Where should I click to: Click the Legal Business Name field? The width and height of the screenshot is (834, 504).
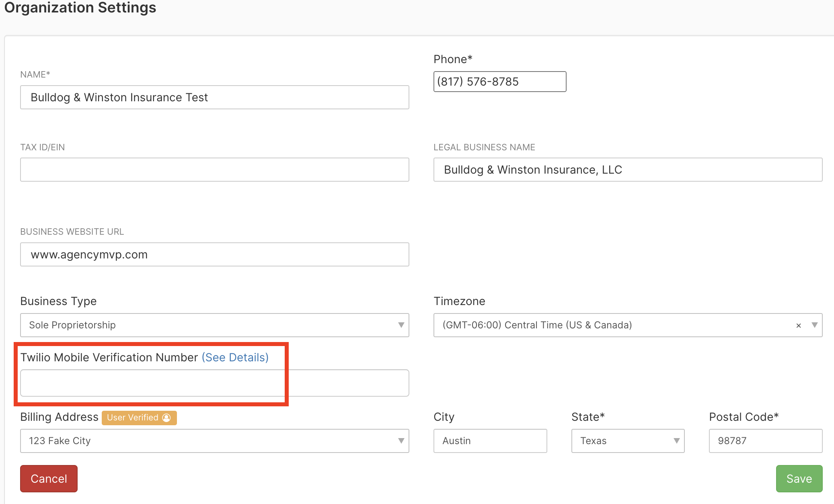coord(628,170)
